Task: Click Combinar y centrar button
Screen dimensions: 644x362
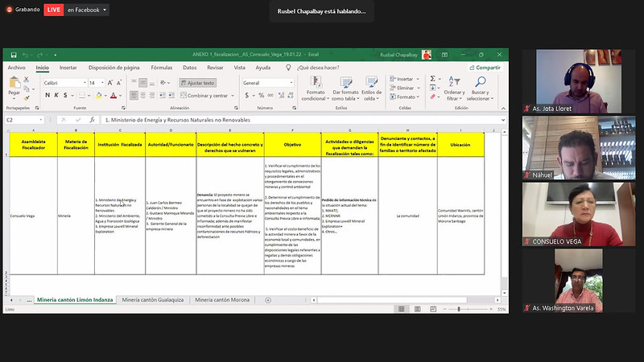Action: pos(204,96)
